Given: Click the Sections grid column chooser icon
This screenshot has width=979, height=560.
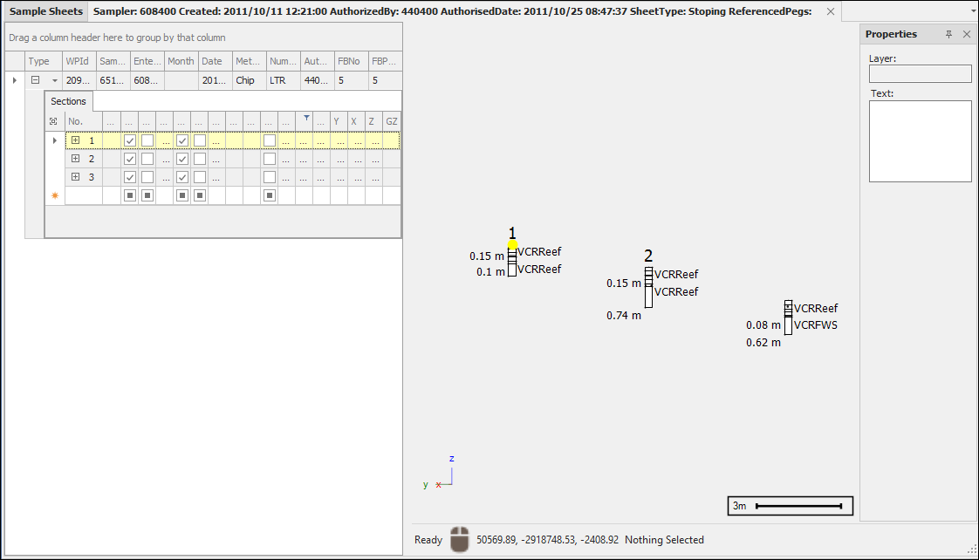Looking at the screenshot, I should [x=54, y=122].
